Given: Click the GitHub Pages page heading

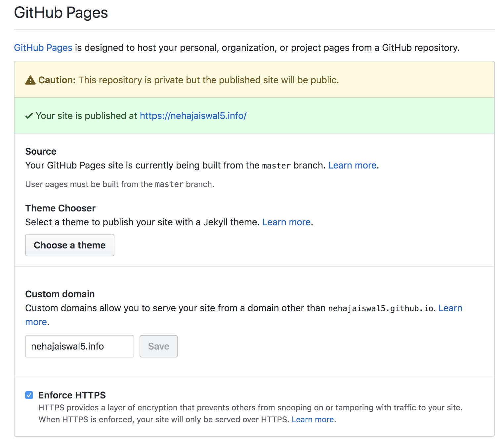Looking at the screenshot, I should [61, 13].
